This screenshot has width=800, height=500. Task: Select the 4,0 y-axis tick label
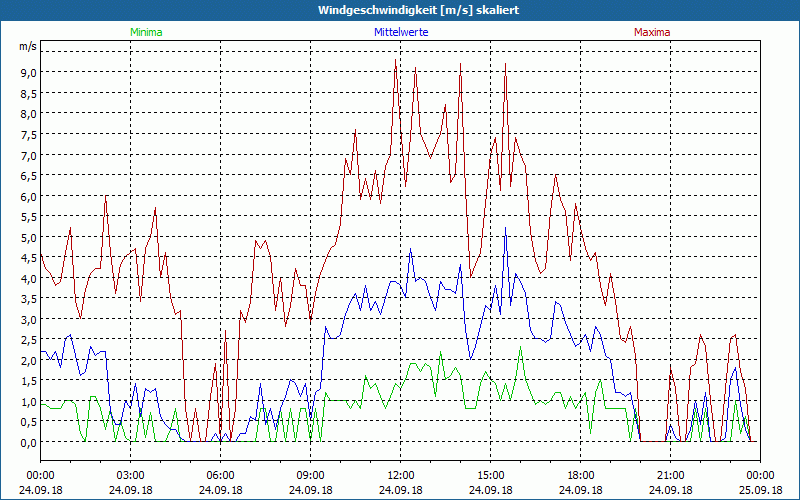click(27, 278)
